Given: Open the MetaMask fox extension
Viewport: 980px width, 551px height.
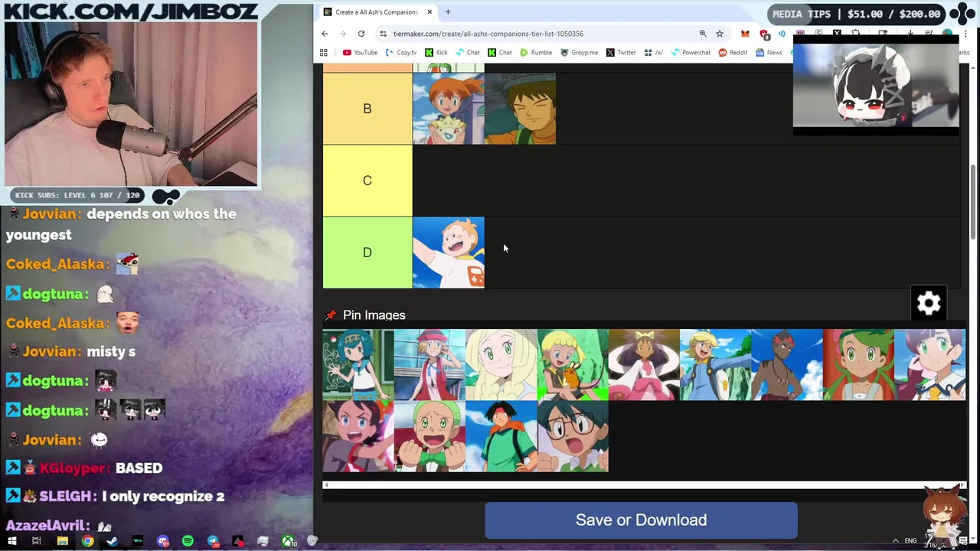Looking at the screenshot, I should 745,34.
